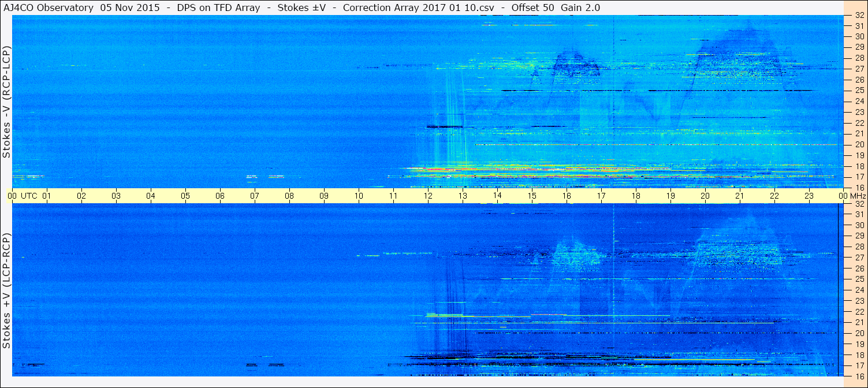
Task: Click the 32 MHz tick of the Stokes -V panel
Action: point(859,16)
